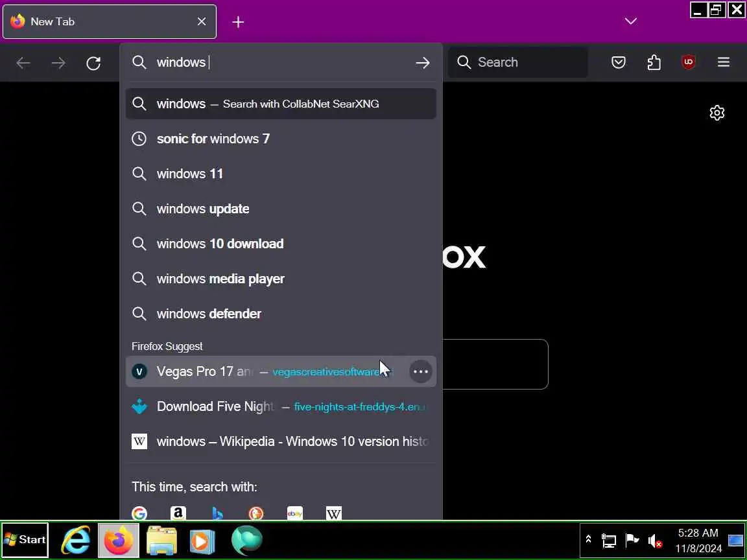Image resolution: width=747 pixels, height=560 pixels.
Task: Click the Wikipedia 'W' favicon in results
Action: (x=139, y=441)
